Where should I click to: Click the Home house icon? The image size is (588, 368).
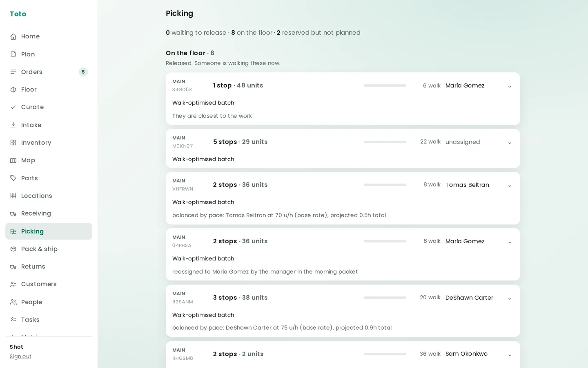click(13, 36)
